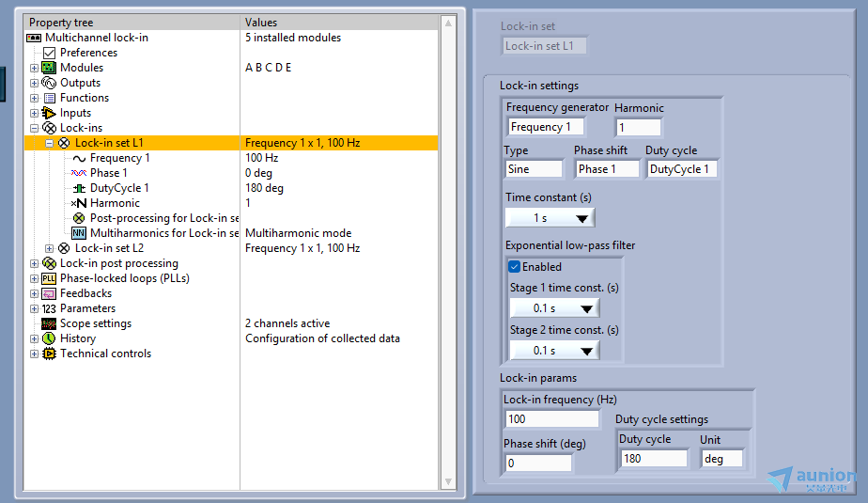
Task: Select Harmonic item in the property tree
Action: [115, 203]
